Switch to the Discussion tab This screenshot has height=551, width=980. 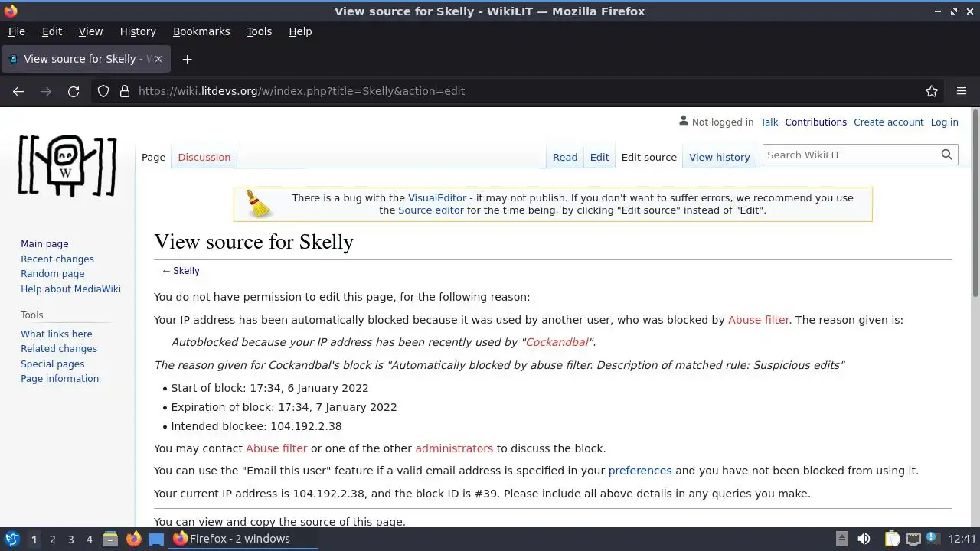pos(204,157)
